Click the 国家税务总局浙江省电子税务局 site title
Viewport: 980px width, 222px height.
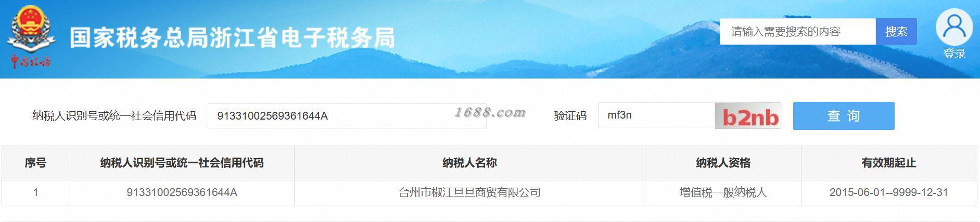coord(232,38)
